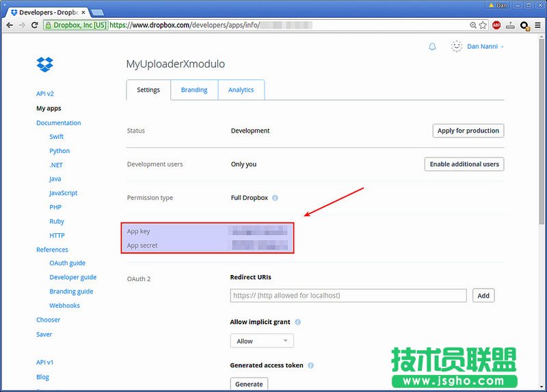This screenshot has width=547, height=392.
Task: Click Enable additional users button
Action: tap(464, 164)
